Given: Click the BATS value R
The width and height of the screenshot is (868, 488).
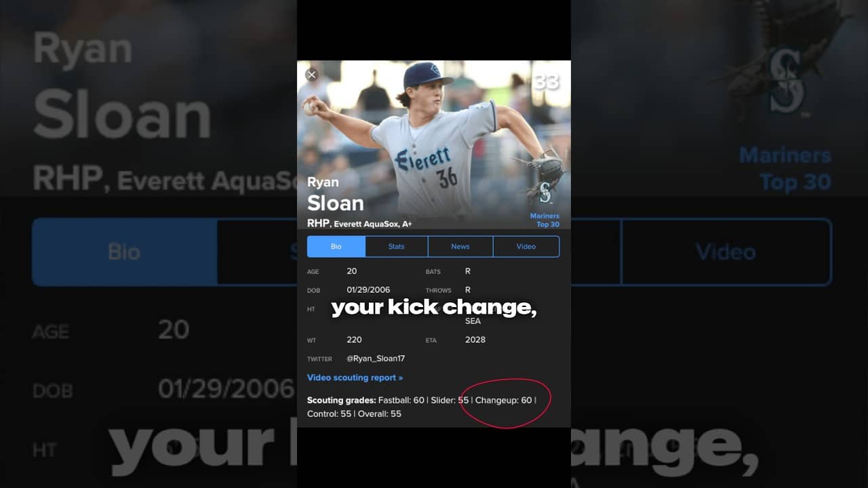Looking at the screenshot, I should [x=468, y=271].
